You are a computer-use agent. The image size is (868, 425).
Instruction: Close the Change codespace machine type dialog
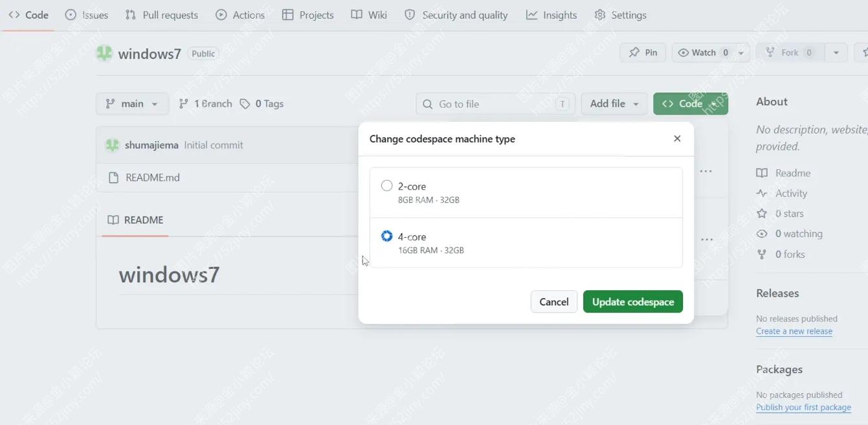coord(677,139)
